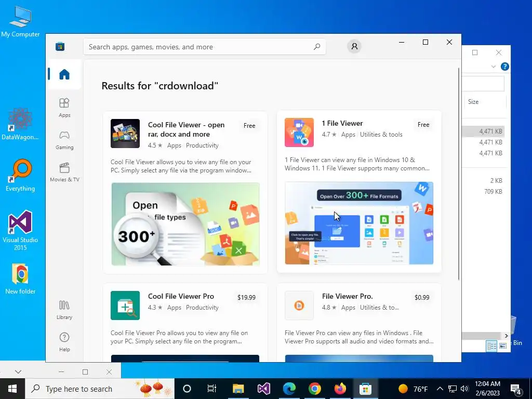Open help in the background window
Viewport: 532px width, 399px height.
pyautogui.click(x=504, y=66)
